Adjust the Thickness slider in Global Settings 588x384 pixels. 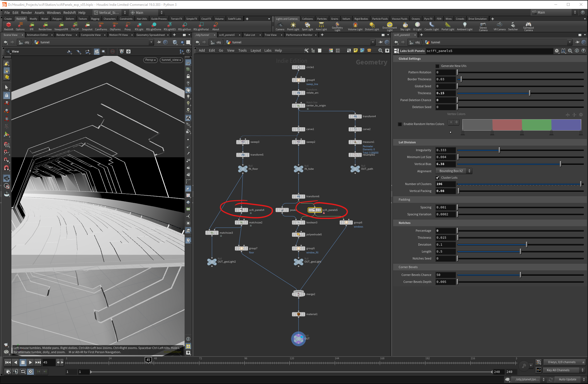tap(520, 93)
